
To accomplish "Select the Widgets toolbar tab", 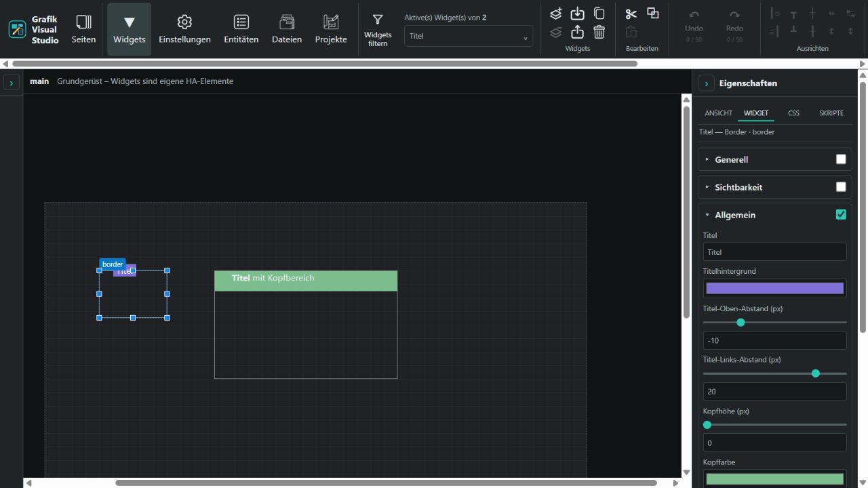I will tap(129, 29).
